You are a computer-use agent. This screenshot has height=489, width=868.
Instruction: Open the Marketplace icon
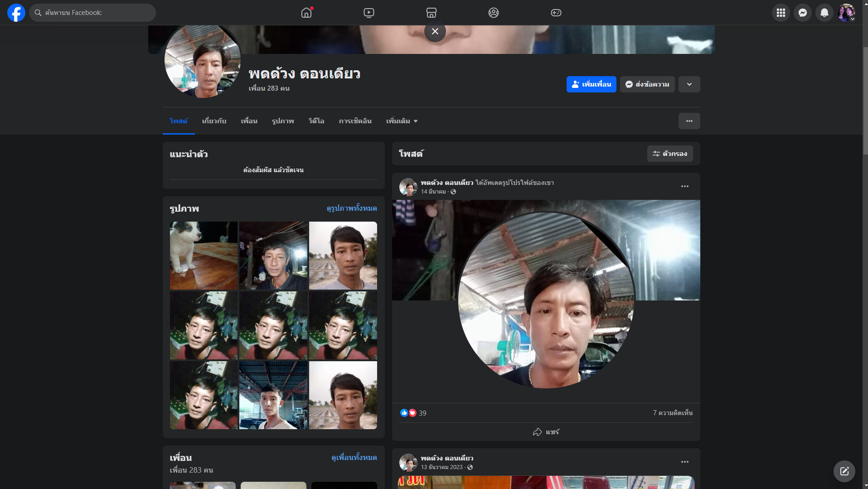[432, 13]
